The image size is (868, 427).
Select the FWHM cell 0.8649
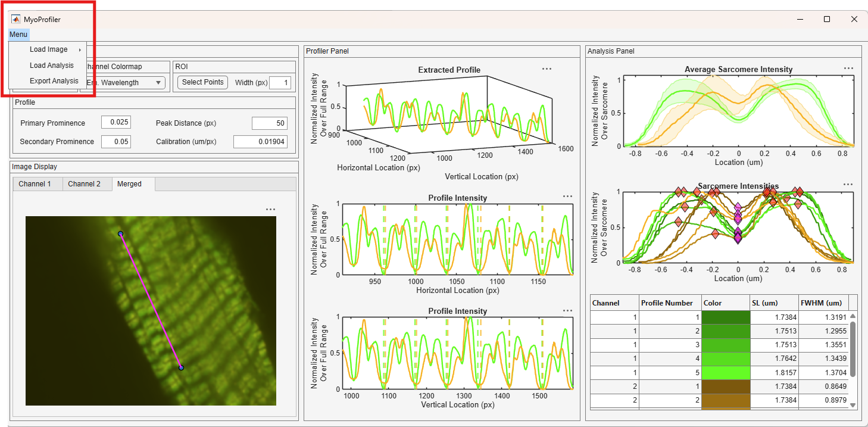[x=823, y=387]
